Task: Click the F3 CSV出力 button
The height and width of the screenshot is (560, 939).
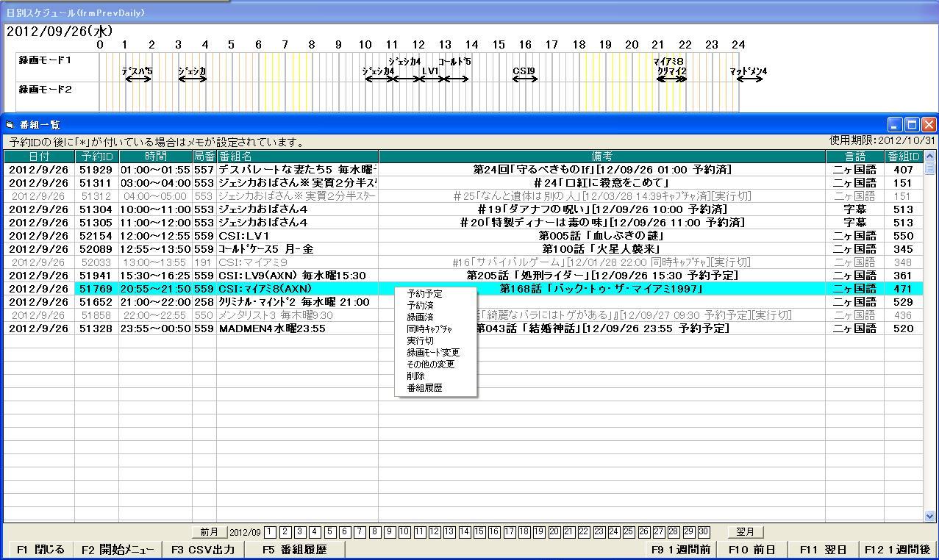Action: click(203, 550)
